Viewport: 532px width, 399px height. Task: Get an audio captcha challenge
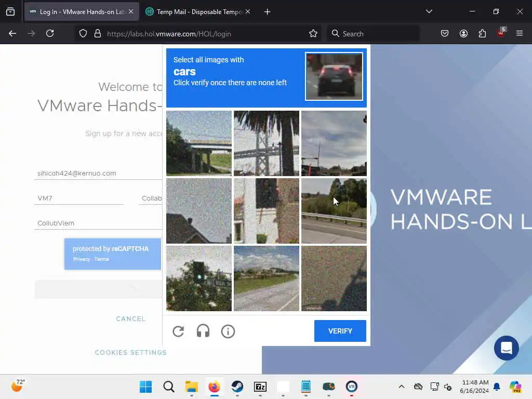203,331
